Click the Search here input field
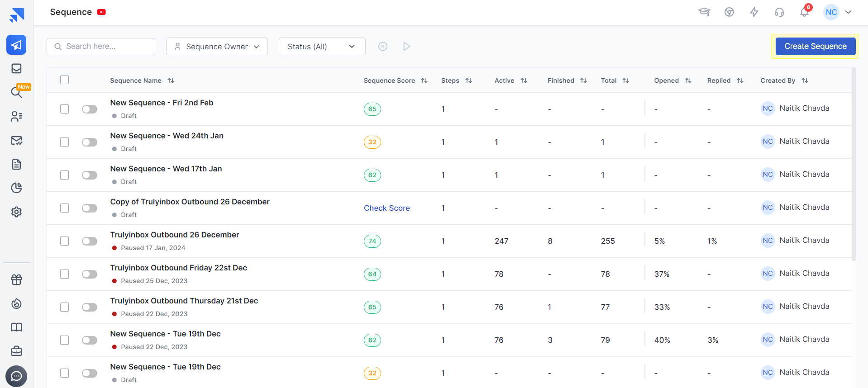This screenshot has width=868, height=388. (101, 47)
